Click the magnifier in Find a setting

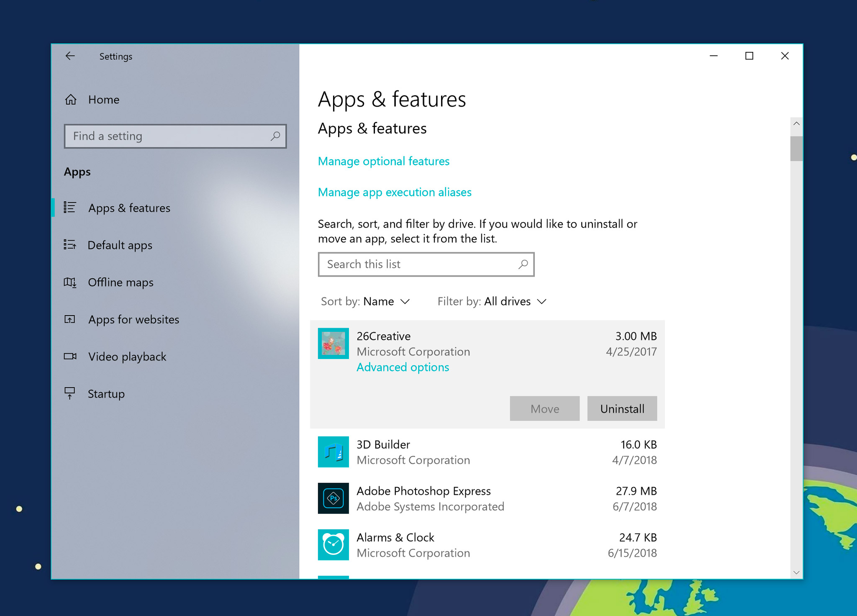pyautogui.click(x=275, y=136)
